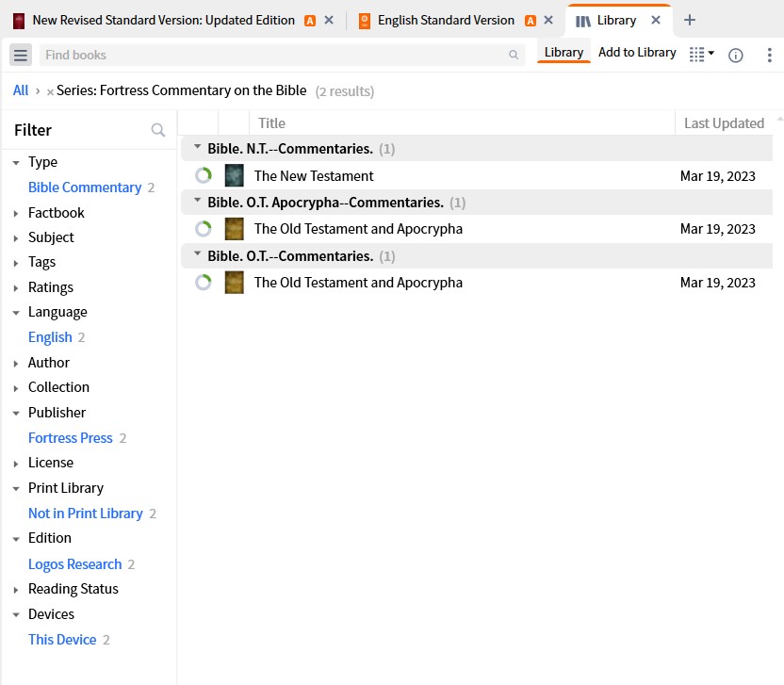Viewport: 784px width, 685px height.
Task: Switch to English Standard Version tab
Action: point(447,20)
